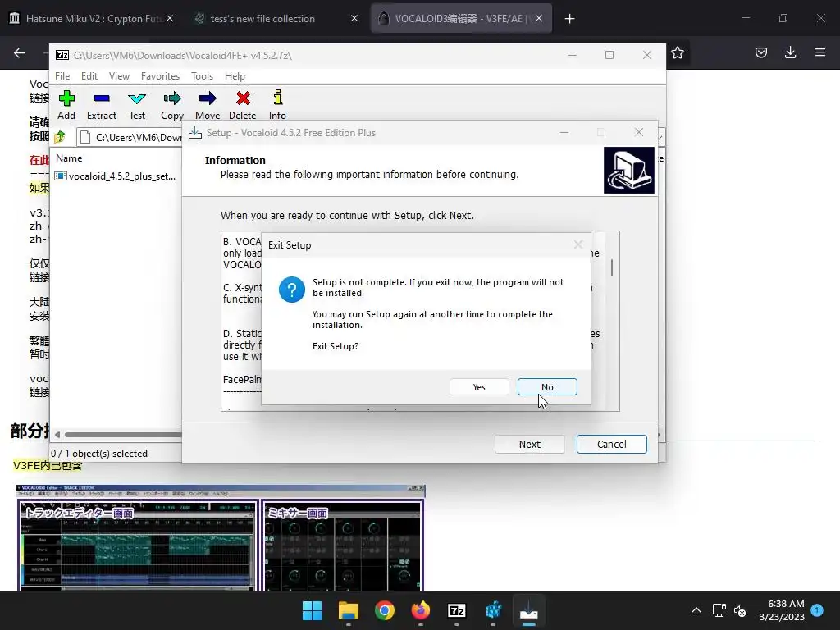
Task: Click the mixer screen thumbnail
Action: click(344, 546)
